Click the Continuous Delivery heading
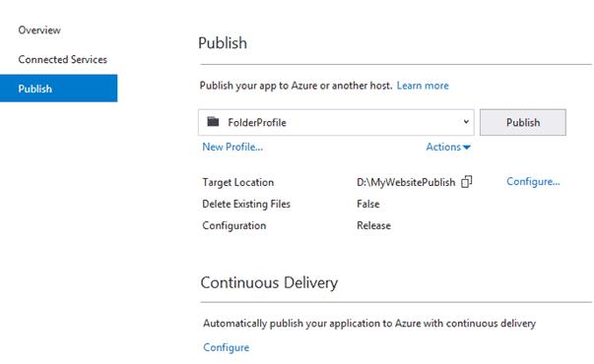 click(269, 282)
